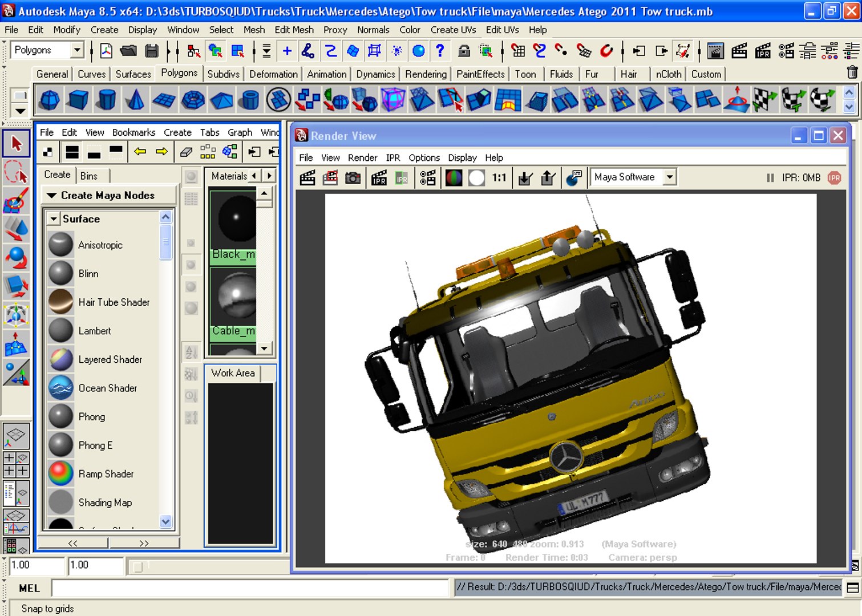Open IPR menu in Render View

point(392,157)
